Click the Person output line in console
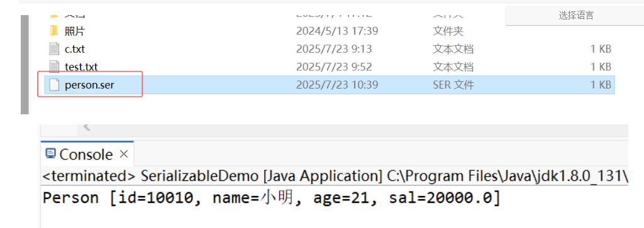 [x=272, y=198]
